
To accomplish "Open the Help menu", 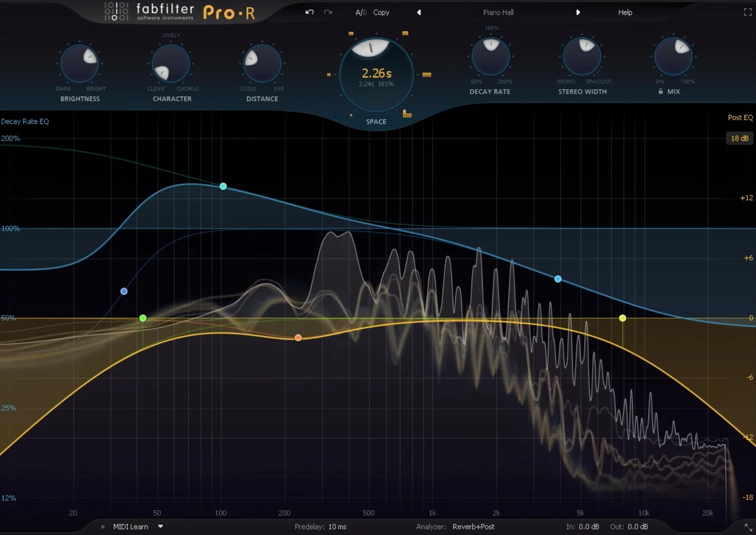I will (625, 12).
